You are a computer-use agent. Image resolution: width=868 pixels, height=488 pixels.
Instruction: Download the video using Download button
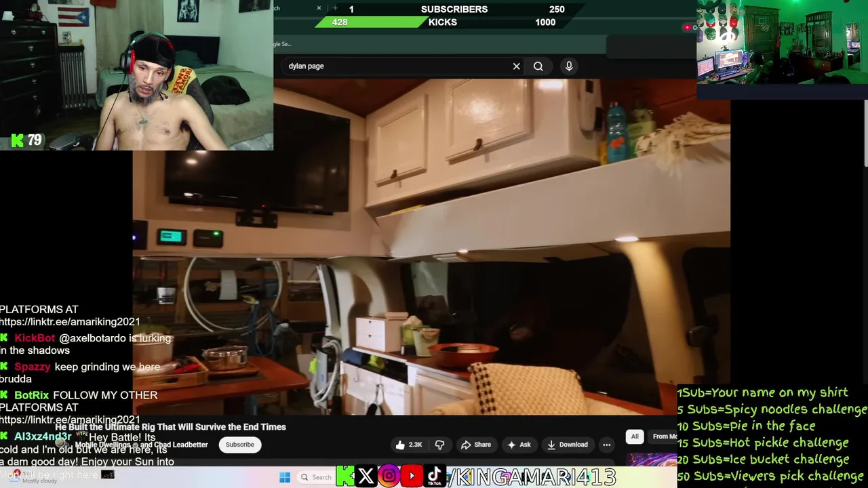pos(568,445)
